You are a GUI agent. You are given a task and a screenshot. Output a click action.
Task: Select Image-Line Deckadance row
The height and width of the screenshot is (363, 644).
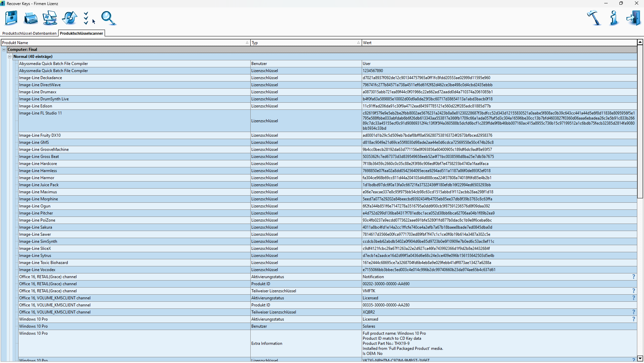[328, 78]
